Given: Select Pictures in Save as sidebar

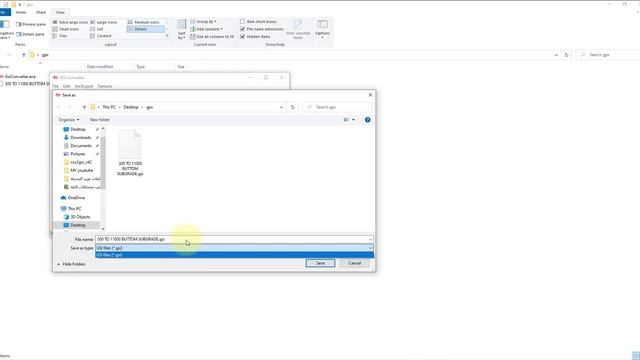Looking at the screenshot, I should 78,154.
